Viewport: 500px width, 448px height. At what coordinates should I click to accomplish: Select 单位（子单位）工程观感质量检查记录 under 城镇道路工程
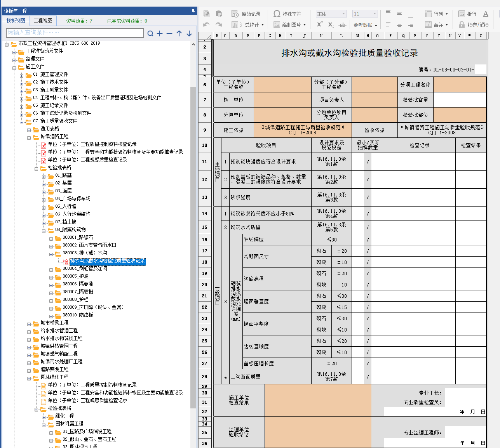pos(87,160)
